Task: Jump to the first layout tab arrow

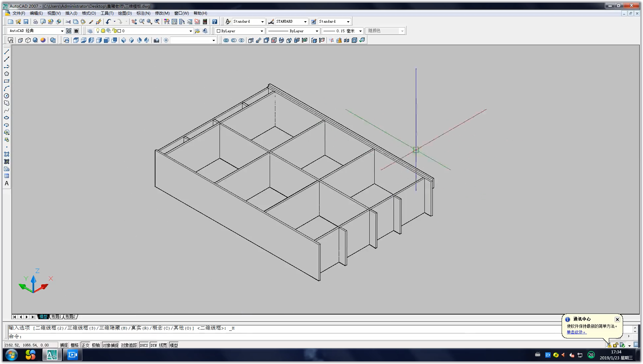Action: tap(15, 317)
